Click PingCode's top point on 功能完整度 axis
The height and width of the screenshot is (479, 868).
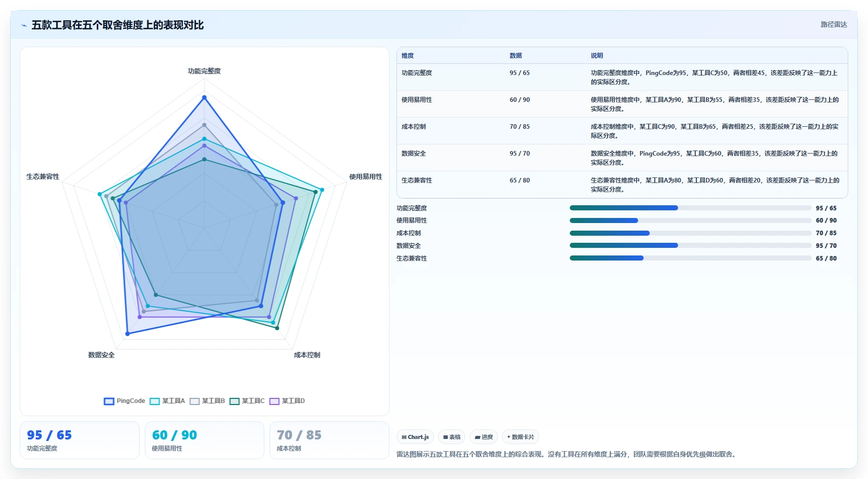(205, 97)
